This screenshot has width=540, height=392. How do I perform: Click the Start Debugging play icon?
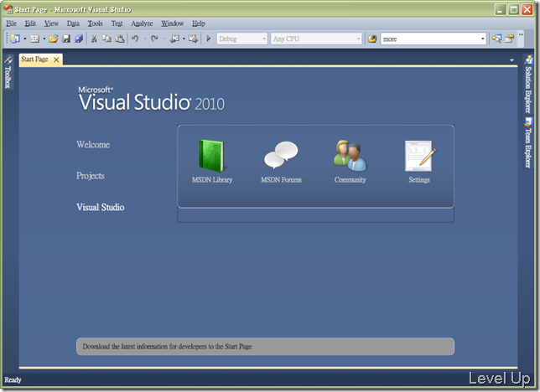208,39
